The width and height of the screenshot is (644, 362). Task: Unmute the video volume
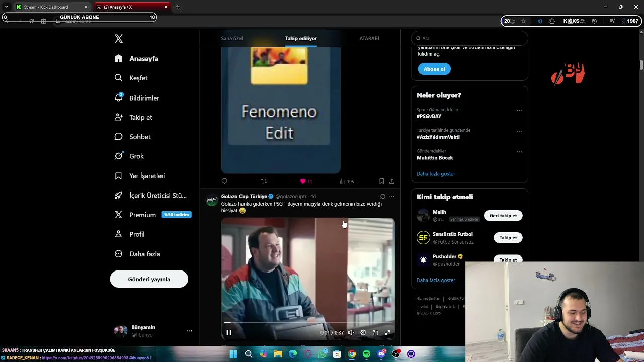click(351, 332)
